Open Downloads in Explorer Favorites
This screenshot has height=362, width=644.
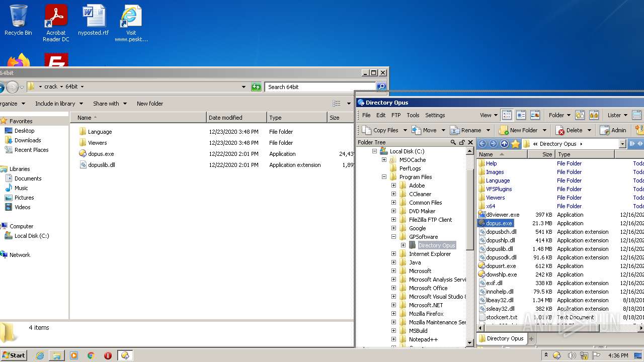28,140
